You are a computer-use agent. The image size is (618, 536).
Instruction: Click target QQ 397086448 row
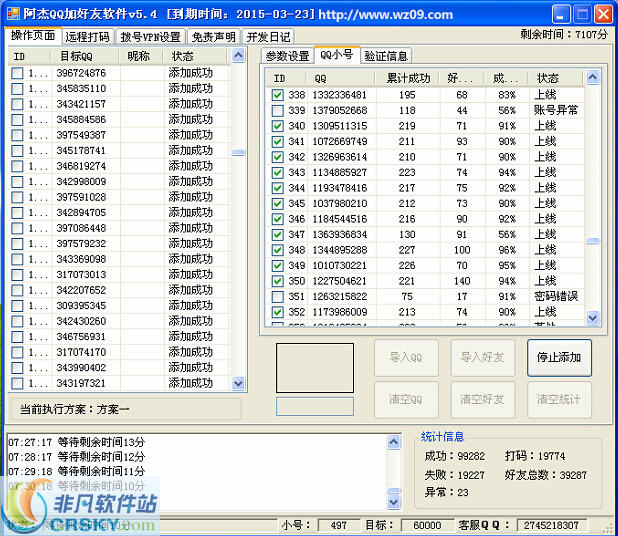(118, 228)
